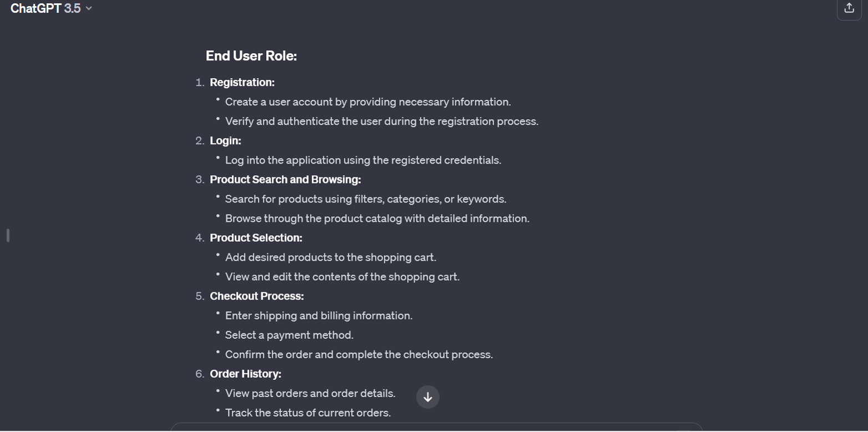Click the chevron next to ChatGPT 3.5
Screen dimensions: 868x432
(x=89, y=8)
